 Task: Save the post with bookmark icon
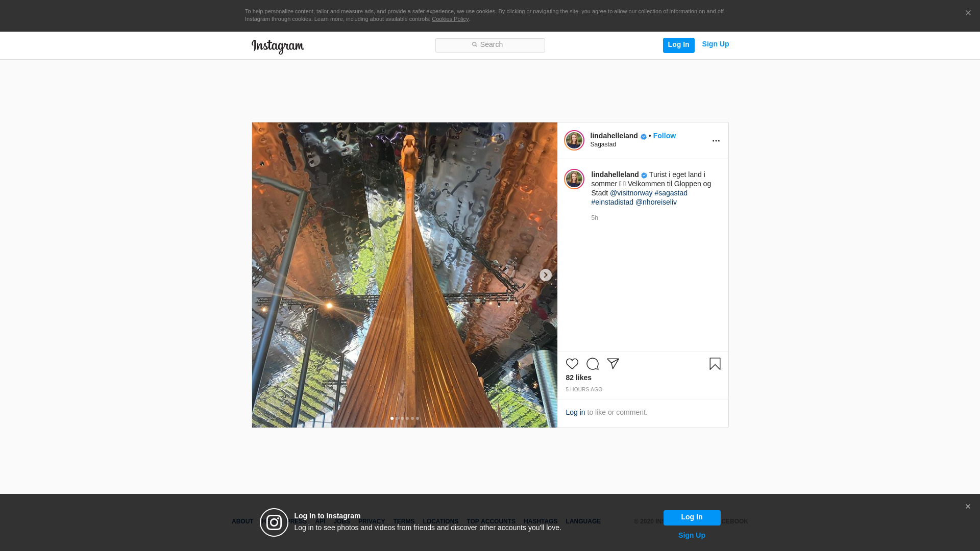(715, 364)
